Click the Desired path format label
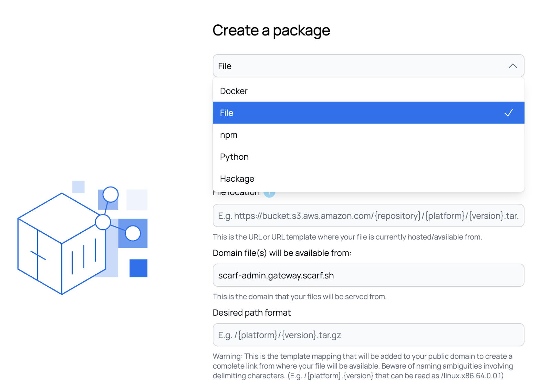The image size is (551, 392). pos(252,313)
